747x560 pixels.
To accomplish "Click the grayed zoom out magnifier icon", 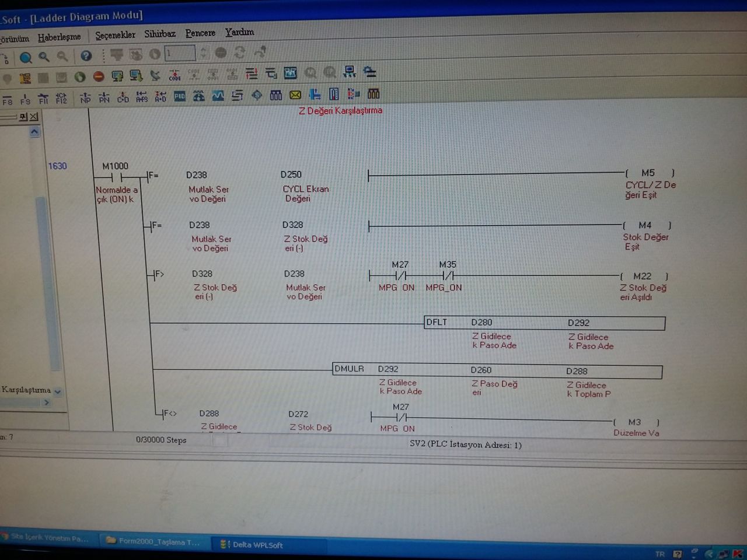I will [x=62, y=57].
